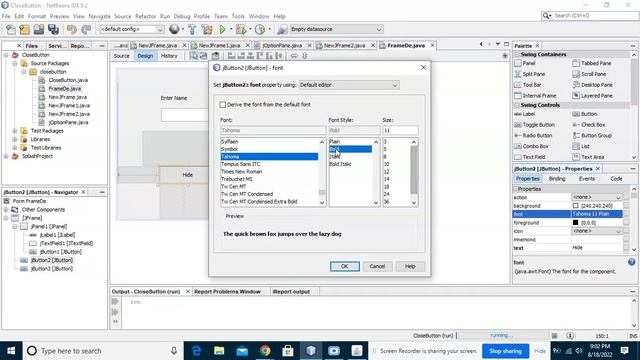Select Radio Button in the Palette

coord(533,136)
